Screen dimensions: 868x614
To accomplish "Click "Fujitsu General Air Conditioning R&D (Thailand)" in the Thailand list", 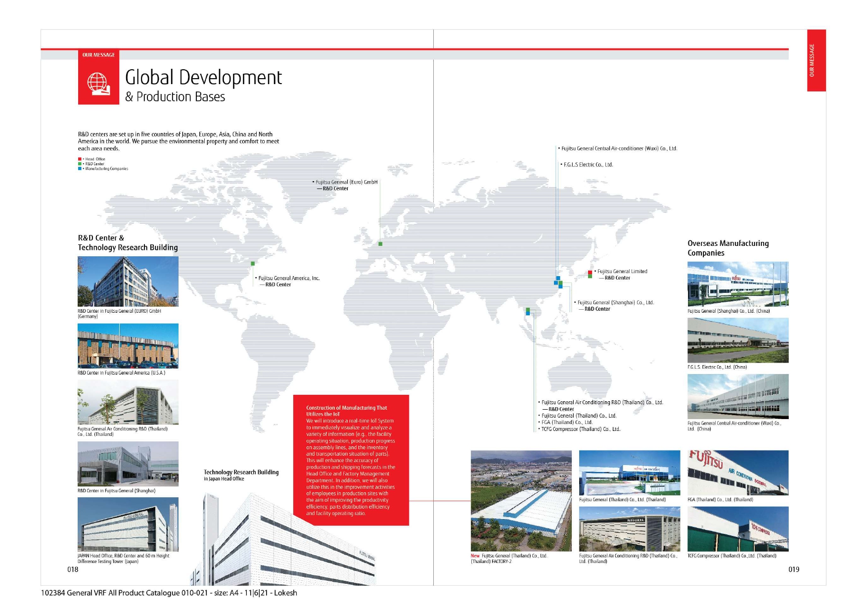I will click(602, 403).
